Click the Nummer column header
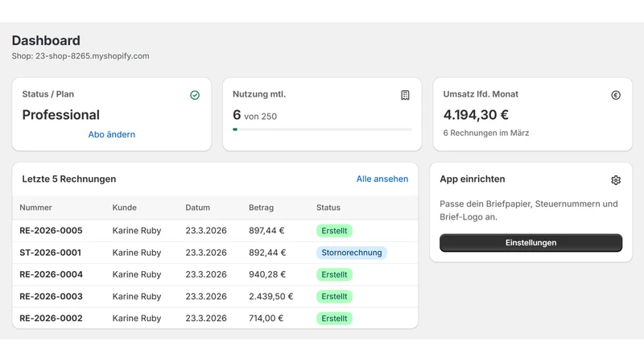644x362 pixels. [35, 208]
